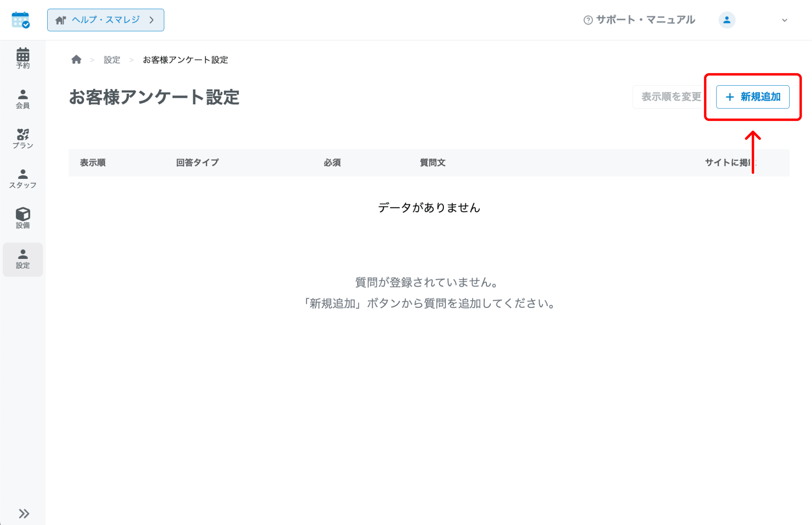
Task: Click the お客様アンケート設定 breadcrumb text
Action: click(185, 60)
